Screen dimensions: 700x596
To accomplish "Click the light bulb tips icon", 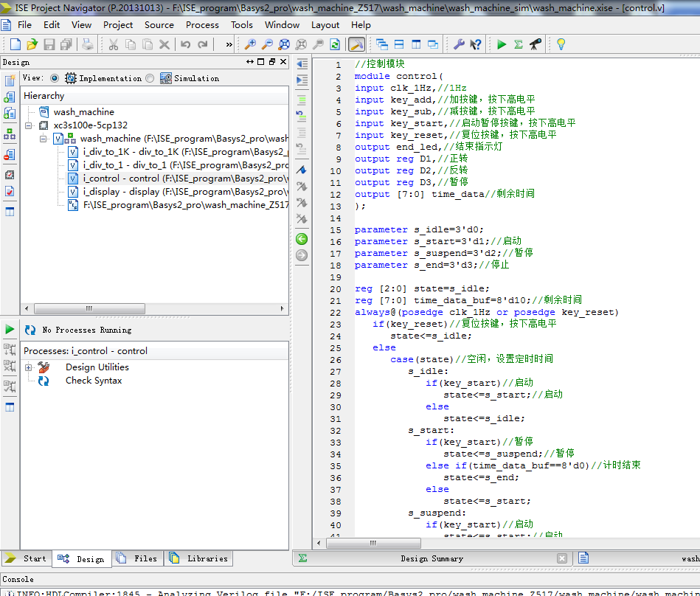I will coord(561,45).
